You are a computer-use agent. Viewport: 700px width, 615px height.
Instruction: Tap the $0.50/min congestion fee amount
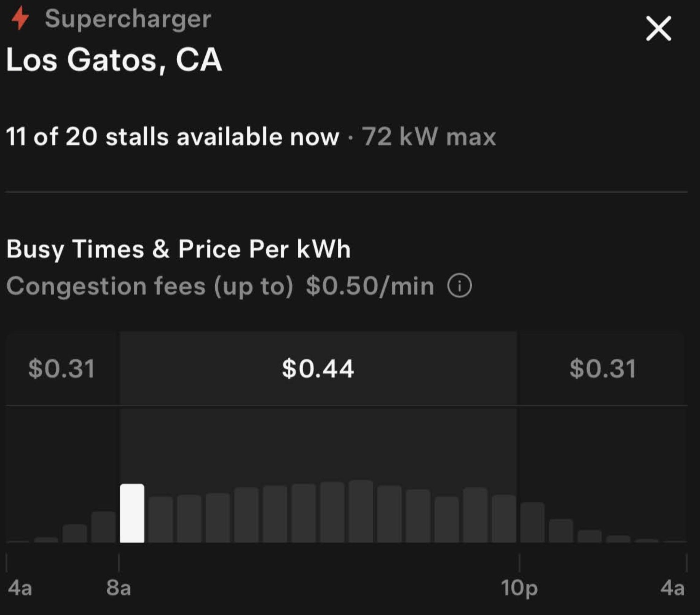coord(370,286)
